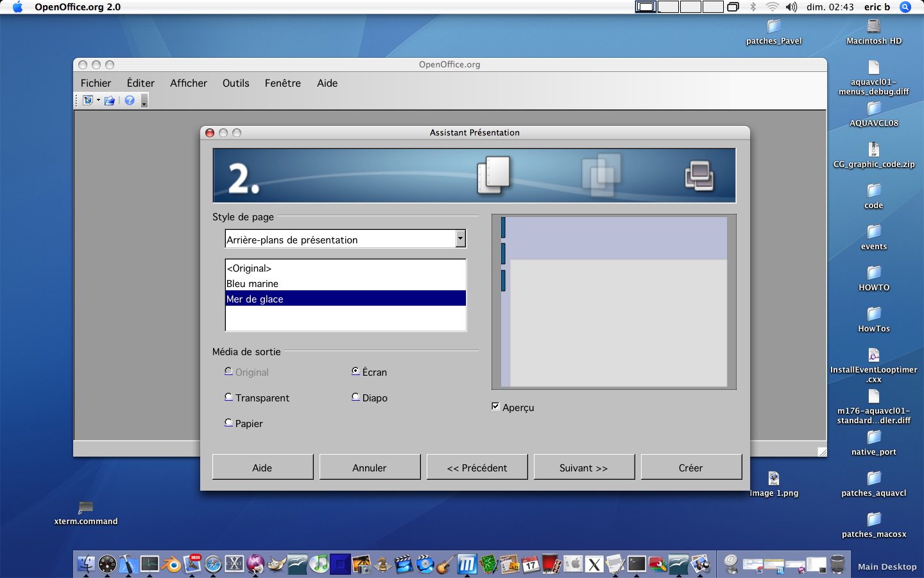Open the Trash in the Dock
924x578 pixels.
(x=837, y=564)
